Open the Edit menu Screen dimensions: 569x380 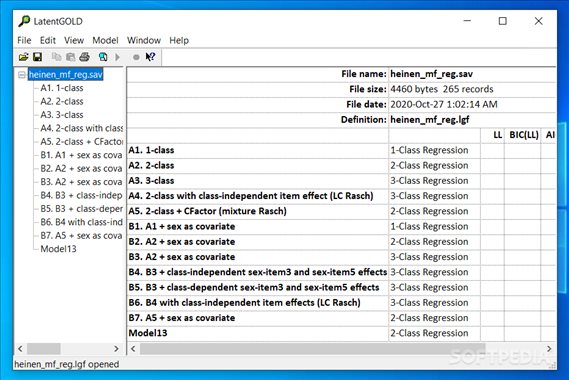pos(48,40)
